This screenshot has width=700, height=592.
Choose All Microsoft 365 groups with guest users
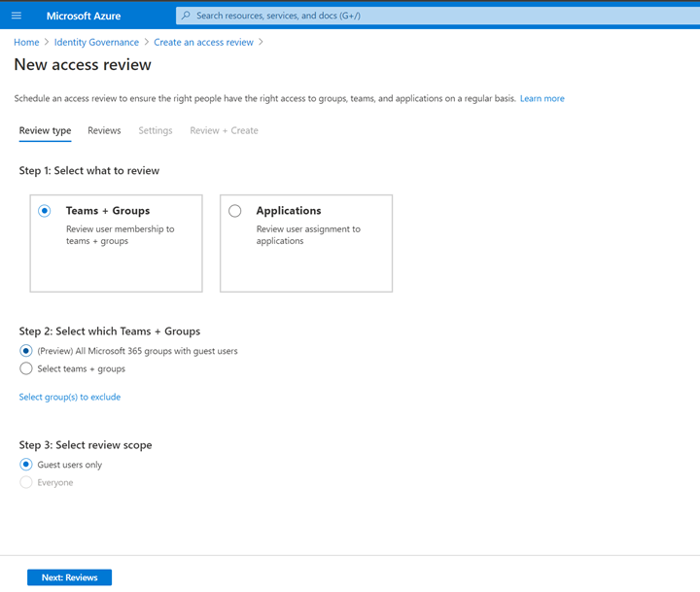pyautogui.click(x=26, y=351)
